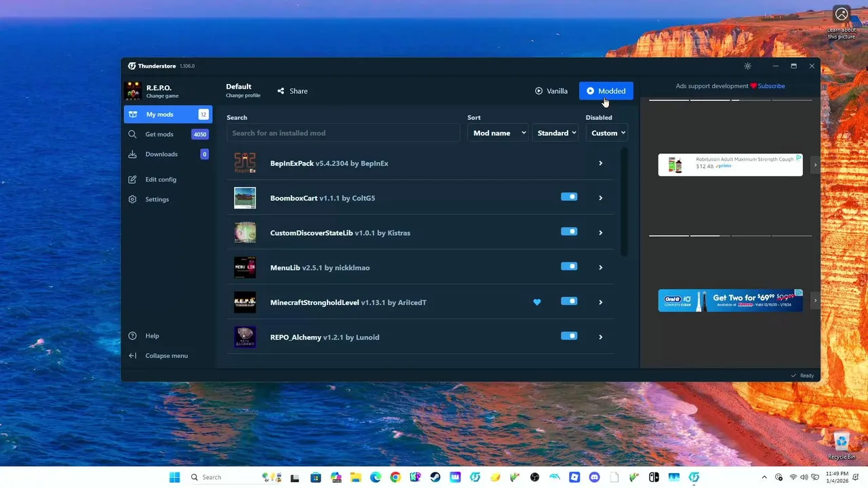The image size is (868, 488).
Task: Expand the CustomDiscoverStateLib row chevron
Action: [601, 232]
